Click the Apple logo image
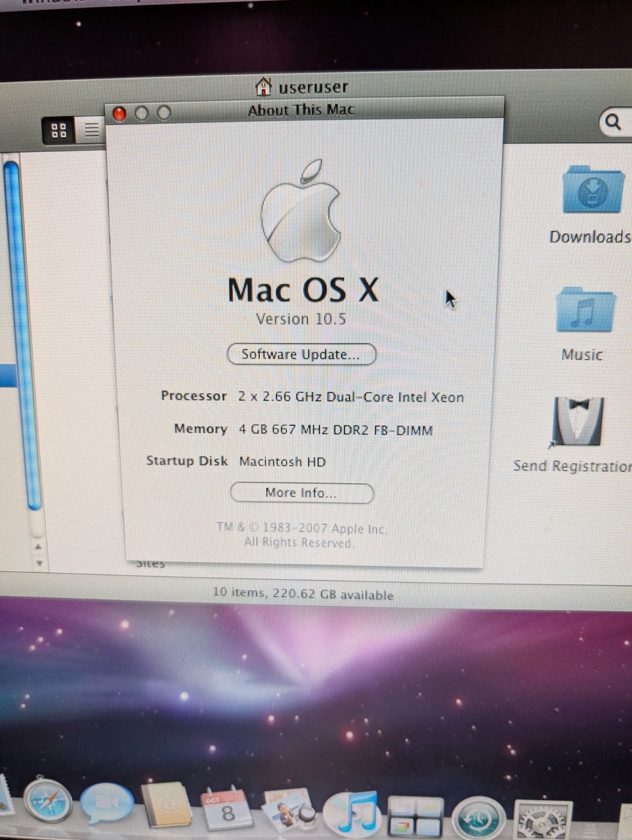Screen dimensions: 632x840 [301, 211]
